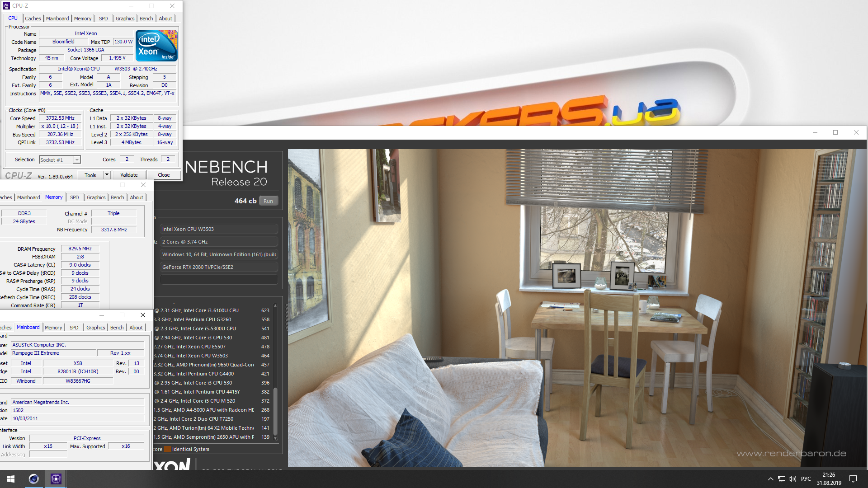Open Graphics tab in top CPU-Z window
This screenshot has width=868, height=488.
coord(125,19)
